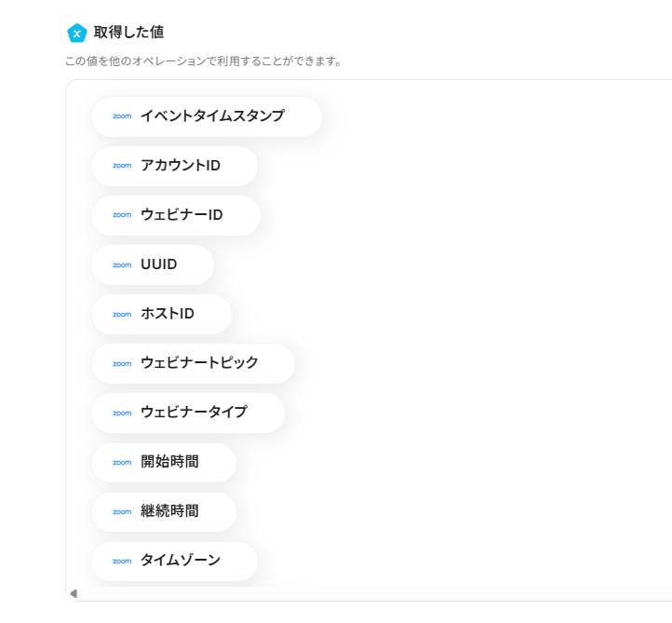Click the blue pentagon icon beside 取得した値
Image resolution: width=672 pixels, height=623 pixels.
coord(77,34)
